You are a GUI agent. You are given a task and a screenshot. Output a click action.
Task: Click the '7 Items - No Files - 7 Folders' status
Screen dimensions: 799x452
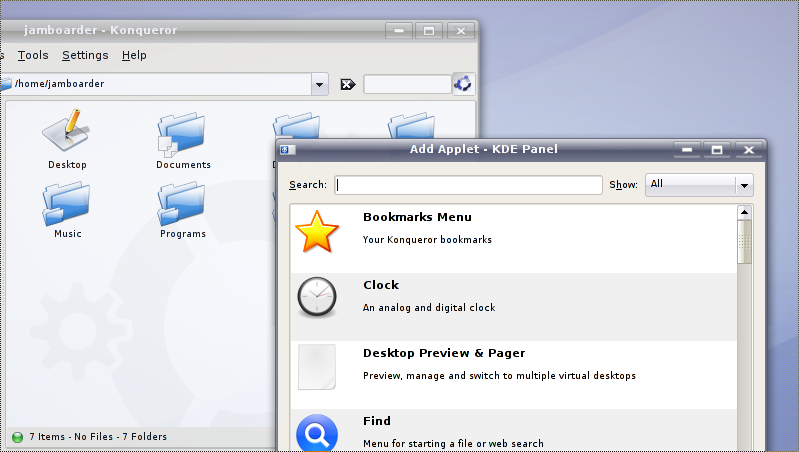(x=98, y=437)
